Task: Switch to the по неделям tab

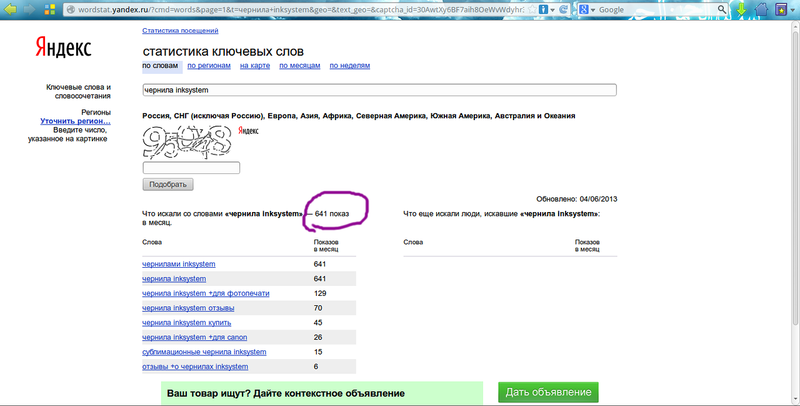Action: tap(349, 66)
